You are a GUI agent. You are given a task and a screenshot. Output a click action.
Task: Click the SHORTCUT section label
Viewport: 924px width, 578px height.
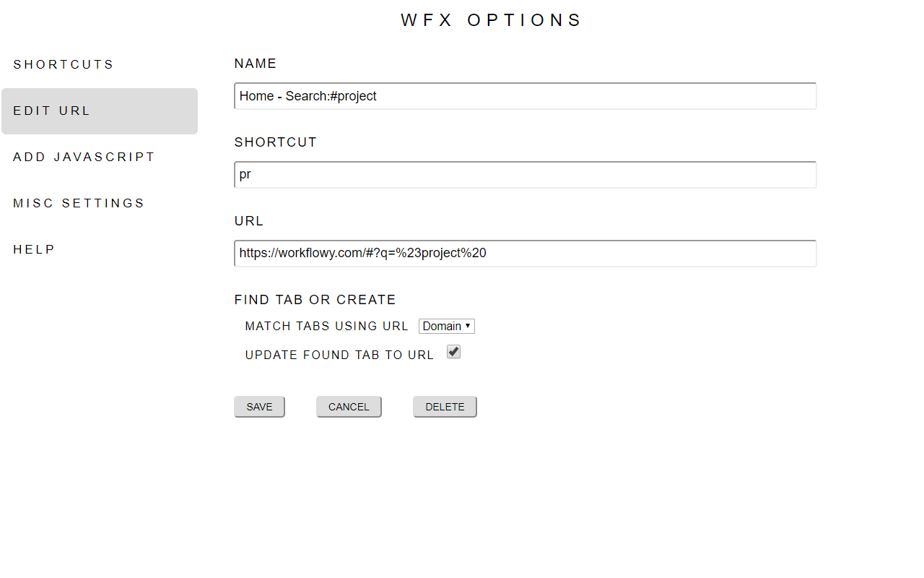(276, 142)
